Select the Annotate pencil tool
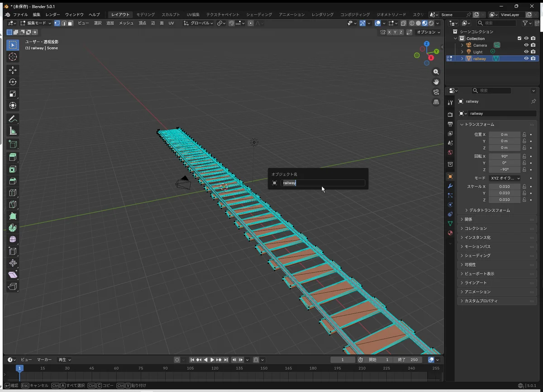The height and width of the screenshot is (392, 543). click(x=13, y=119)
